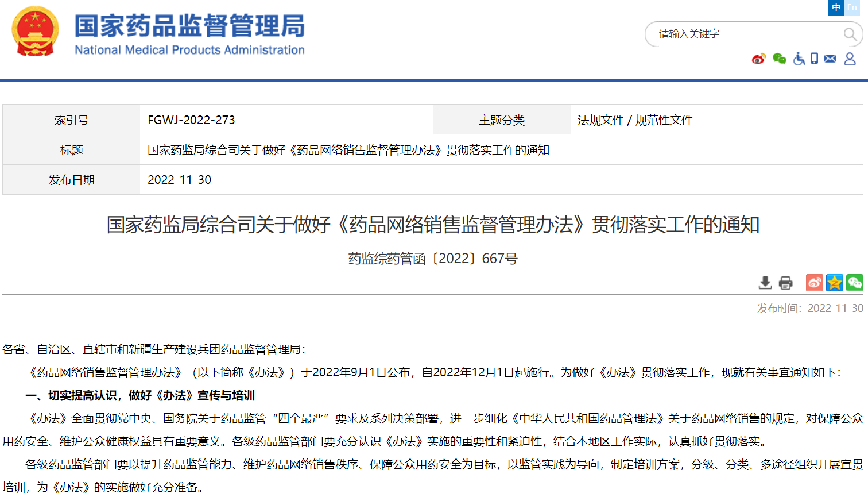Open the header WeChat icon
The image size is (868, 501).
779,59
